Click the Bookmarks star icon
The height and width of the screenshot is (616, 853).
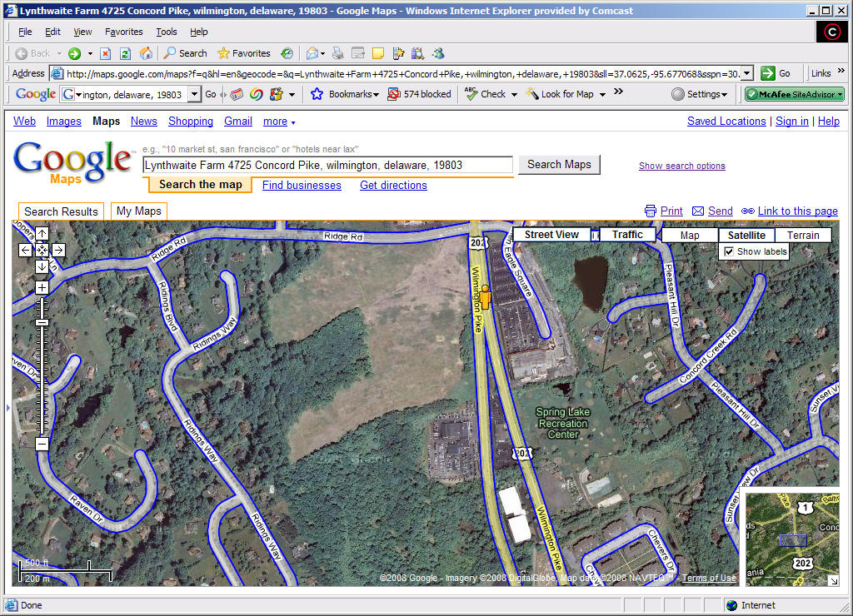tap(317, 94)
